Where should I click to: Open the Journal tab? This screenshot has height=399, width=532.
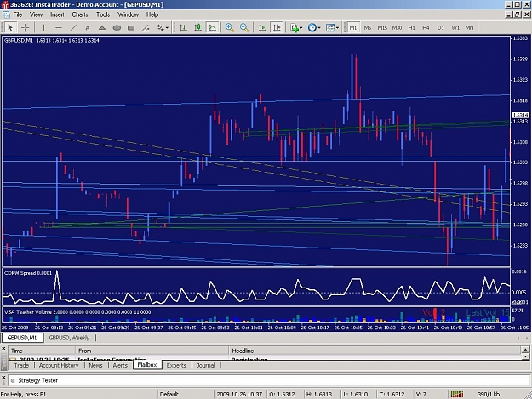206,365
